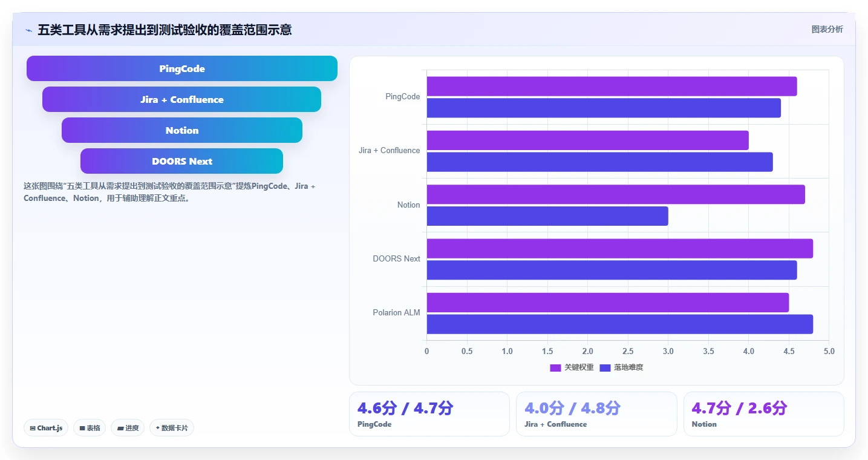Click the 2.5 tick on the x-axis

(x=628, y=351)
